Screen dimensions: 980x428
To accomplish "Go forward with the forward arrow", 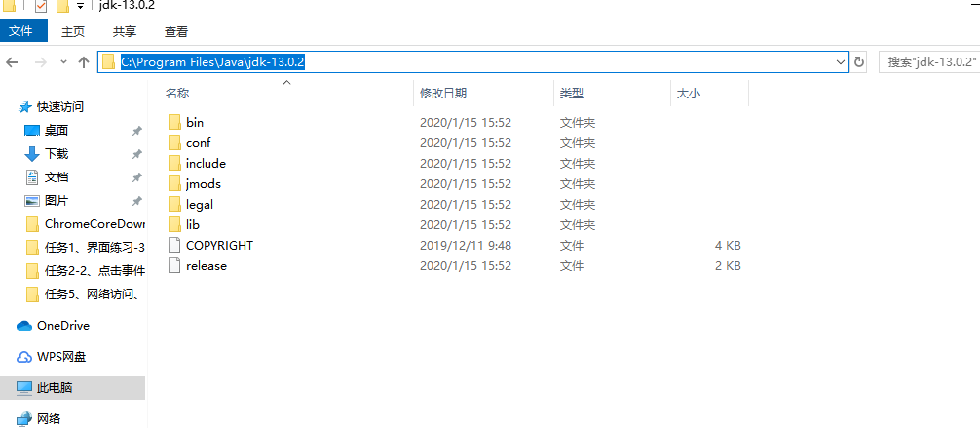I will [41, 62].
